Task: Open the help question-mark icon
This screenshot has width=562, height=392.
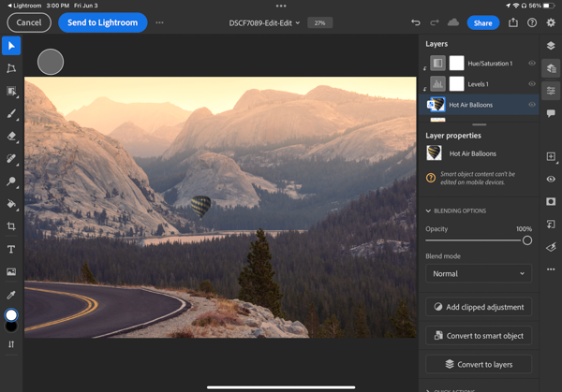Action: tap(532, 22)
